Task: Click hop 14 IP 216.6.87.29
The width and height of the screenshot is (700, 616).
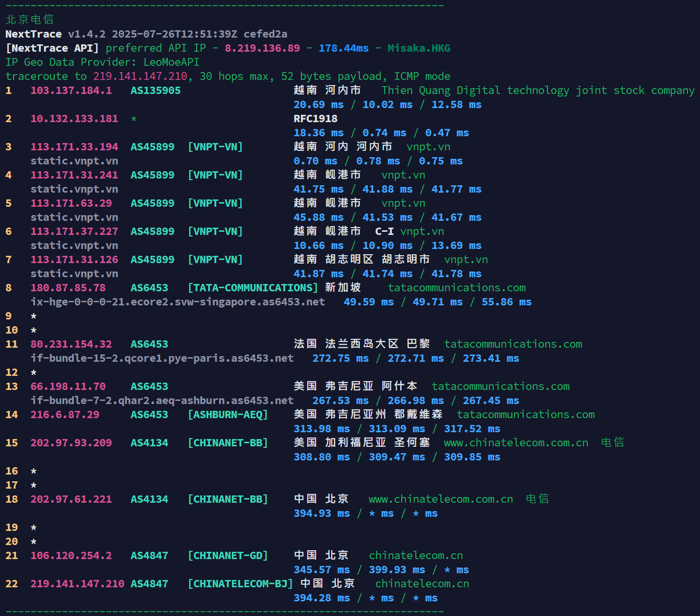Action: [65, 414]
